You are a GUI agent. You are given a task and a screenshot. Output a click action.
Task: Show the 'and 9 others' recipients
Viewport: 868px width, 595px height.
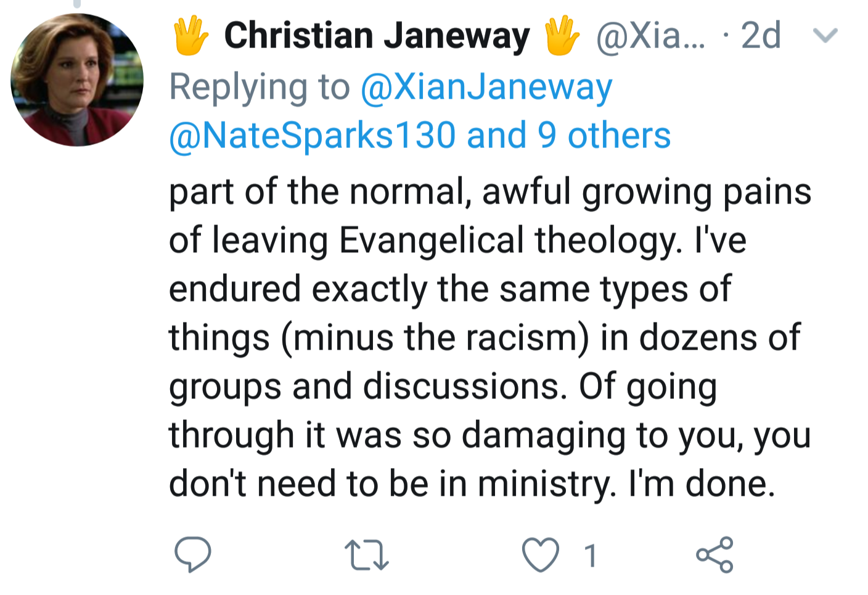(x=568, y=136)
